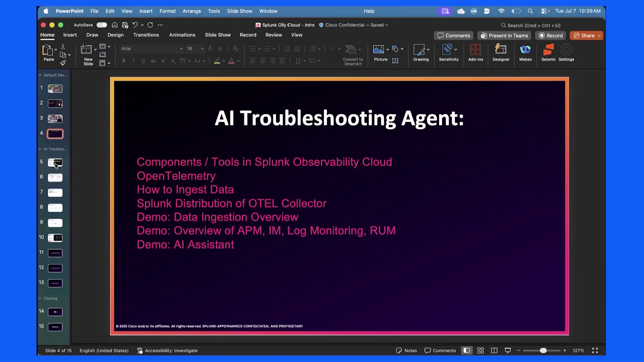The width and height of the screenshot is (644, 362).
Task: Expand the Share button dropdown arrow
Action: pyautogui.click(x=599, y=36)
